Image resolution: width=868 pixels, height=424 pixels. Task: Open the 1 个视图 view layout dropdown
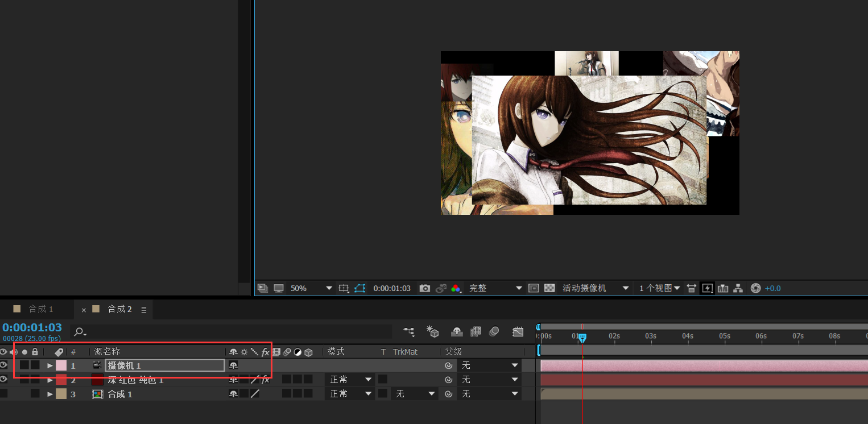[x=660, y=288]
